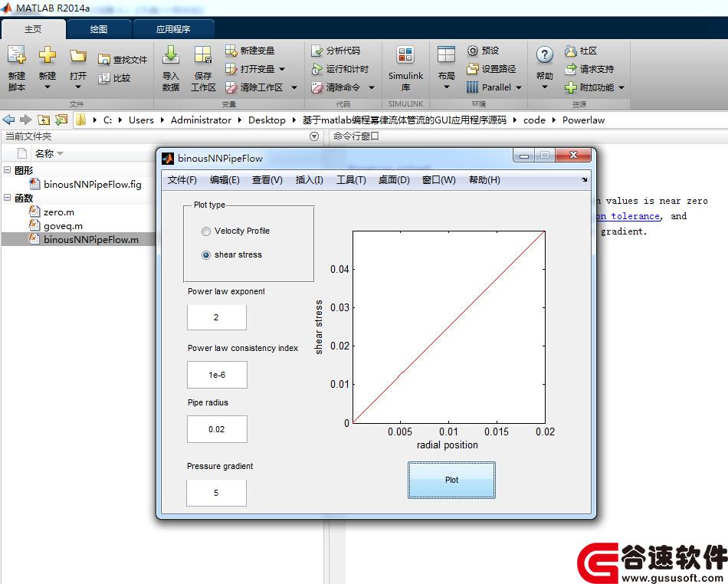Click the 查找文件 (Find Files) icon
This screenshot has height=584, width=728.
pyautogui.click(x=103, y=60)
